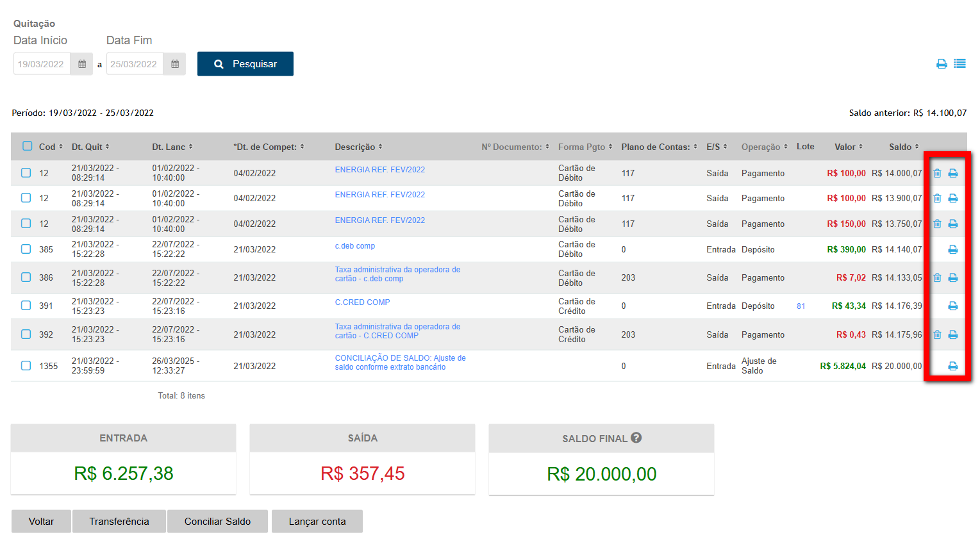The width and height of the screenshot is (980, 544).
Task: Click the Data Início date input field
Action: pos(41,64)
